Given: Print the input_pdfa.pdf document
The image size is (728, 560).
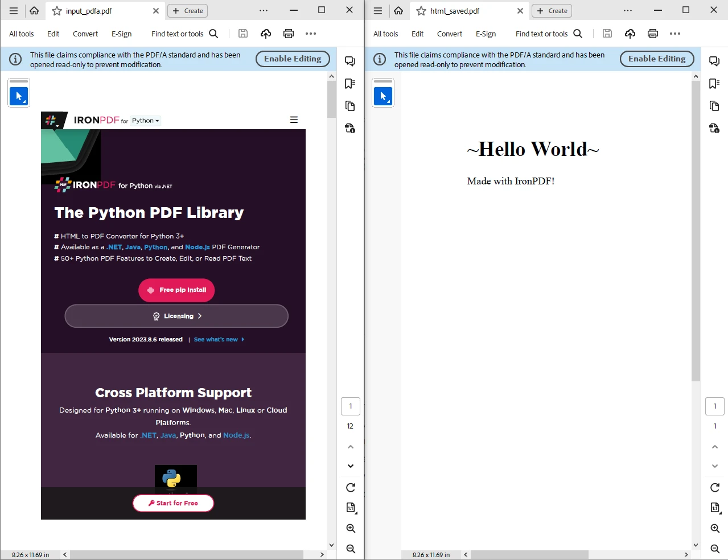Looking at the screenshot, I should point(289,34).
